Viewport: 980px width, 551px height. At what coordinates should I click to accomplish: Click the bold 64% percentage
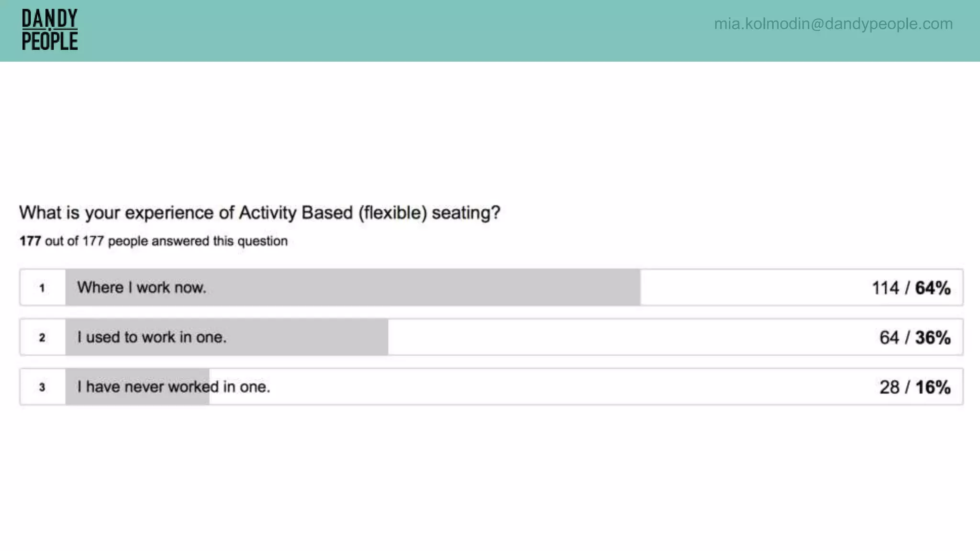tap(933, 288)
